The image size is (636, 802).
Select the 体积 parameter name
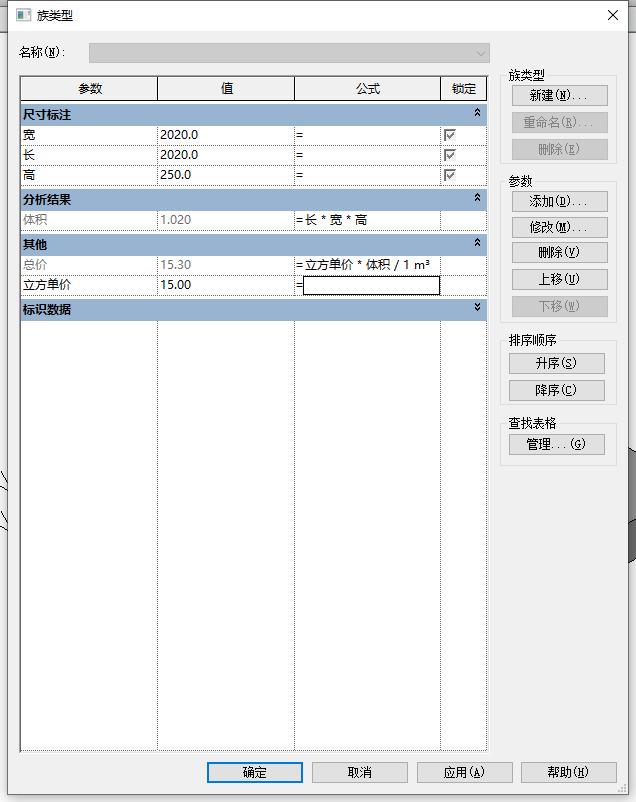coord(89,220)
